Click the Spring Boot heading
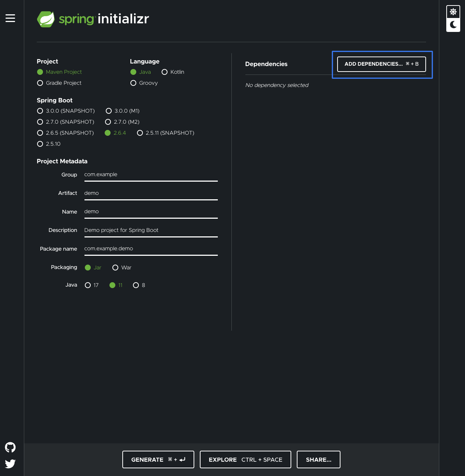Viewport: 465px width, 476px height. 55,100
